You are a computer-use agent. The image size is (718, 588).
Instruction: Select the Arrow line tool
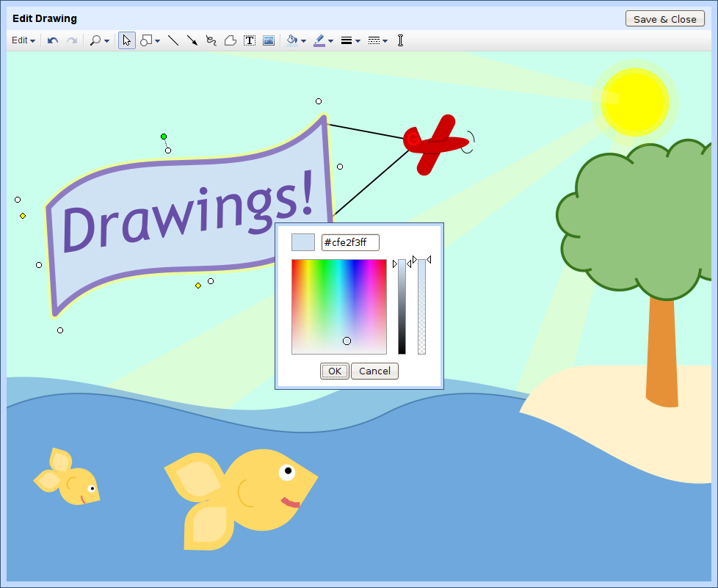pos(192,40)
